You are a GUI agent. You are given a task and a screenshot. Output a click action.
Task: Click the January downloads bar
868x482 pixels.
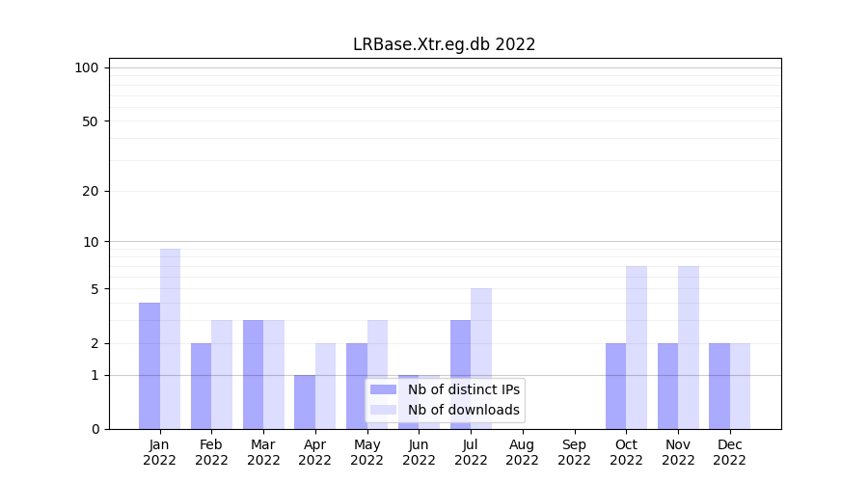[x=170, y=338]
